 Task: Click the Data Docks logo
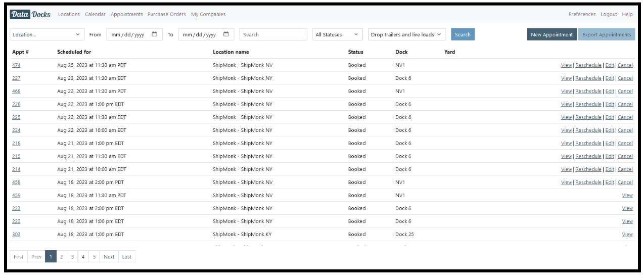click(x=30, y=14)
